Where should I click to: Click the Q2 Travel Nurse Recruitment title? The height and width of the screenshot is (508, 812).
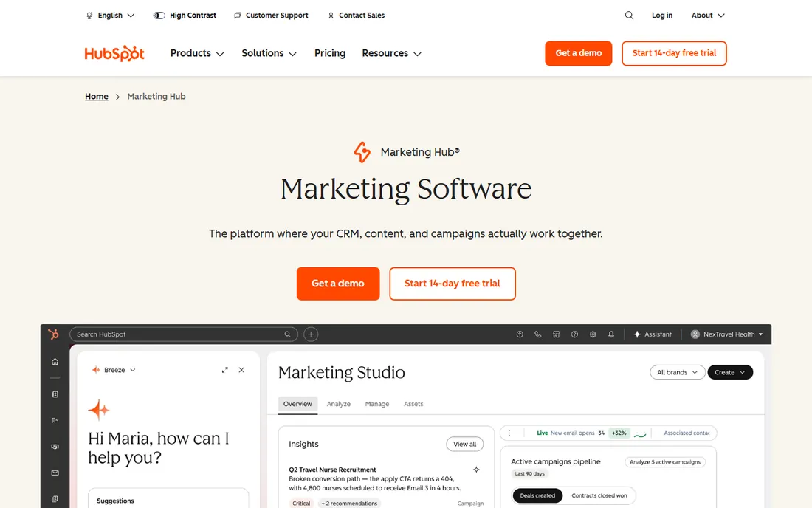coord(332,470)
